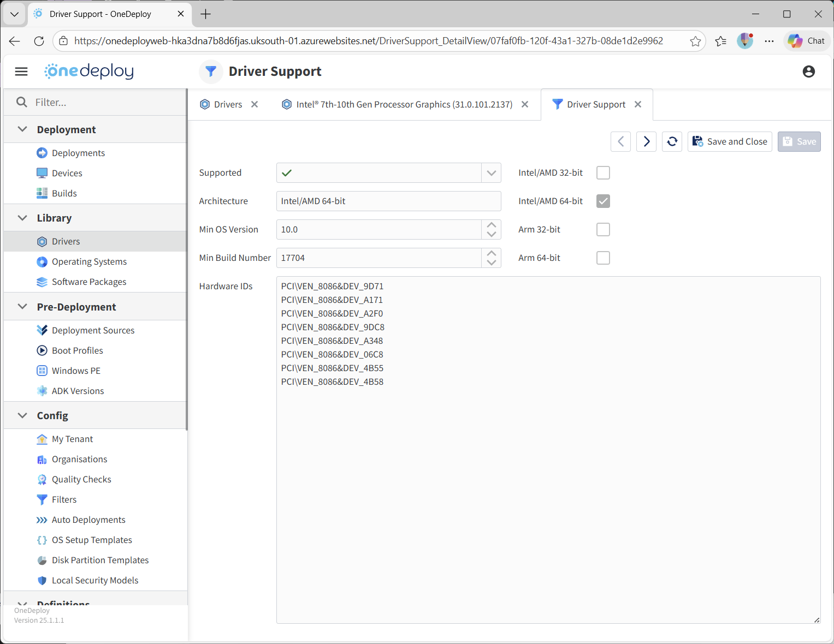This screenshot has height=644, width=834.
Task: Switch to the Drivers tab
Action: (x=228, y=104)
